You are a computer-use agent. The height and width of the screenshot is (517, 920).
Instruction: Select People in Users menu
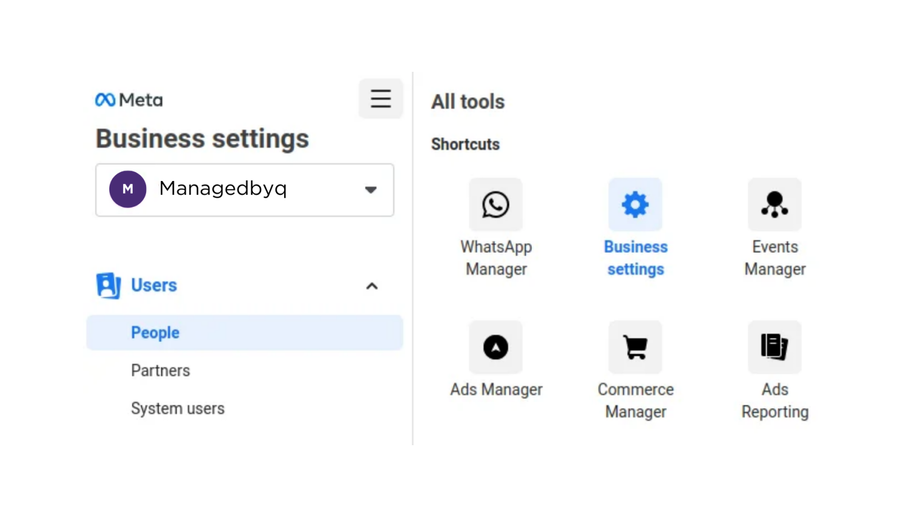pyautogui.click(x=155, y=333)
